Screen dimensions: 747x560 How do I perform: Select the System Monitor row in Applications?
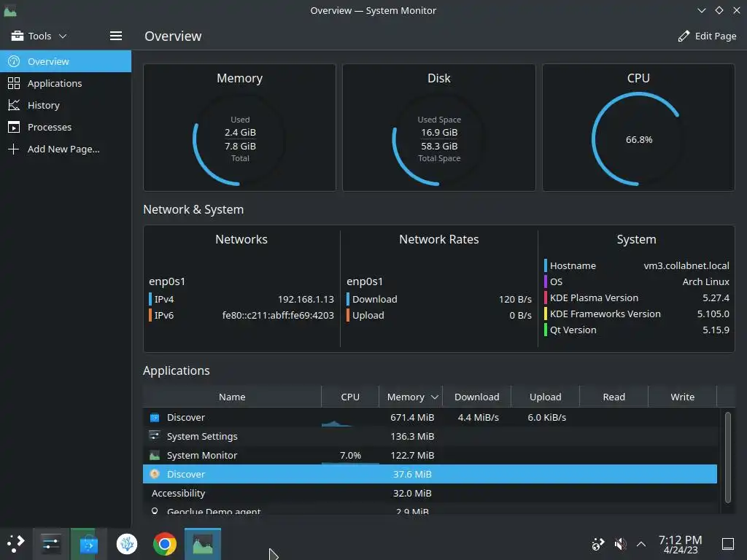pyautogui.click(x=430, y=455)
